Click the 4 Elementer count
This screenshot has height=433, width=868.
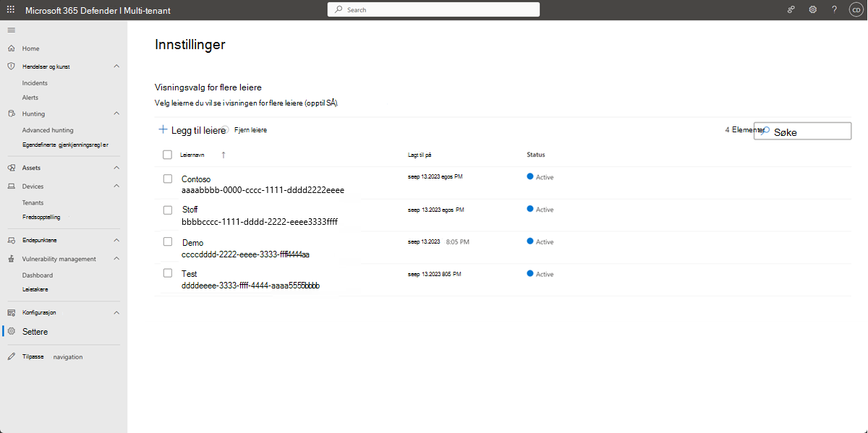(x=744, y=130)
